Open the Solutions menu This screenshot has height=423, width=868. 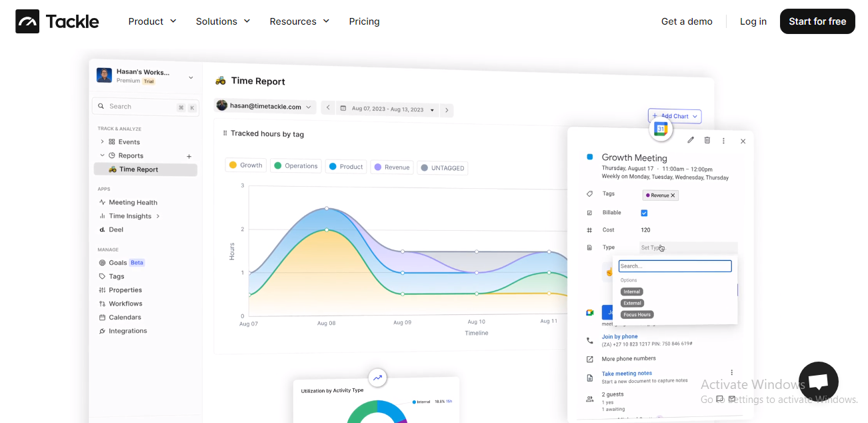223,21
